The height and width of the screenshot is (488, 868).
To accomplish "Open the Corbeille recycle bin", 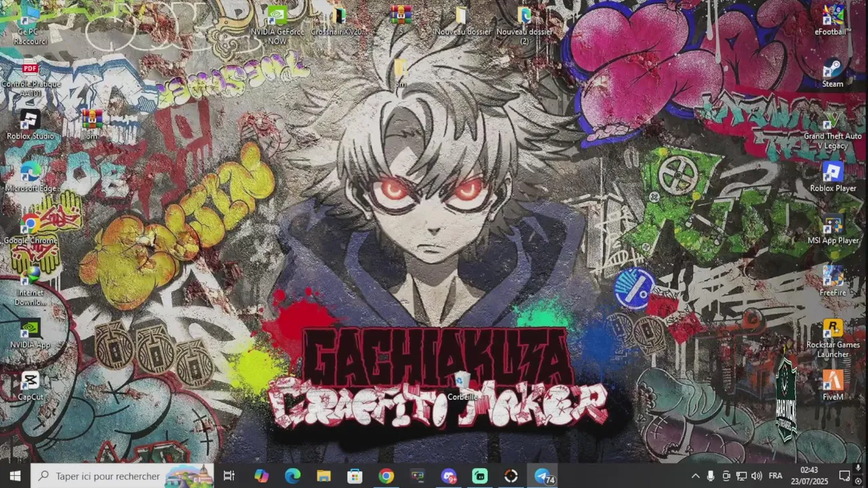I will click(x=462, y=386).
